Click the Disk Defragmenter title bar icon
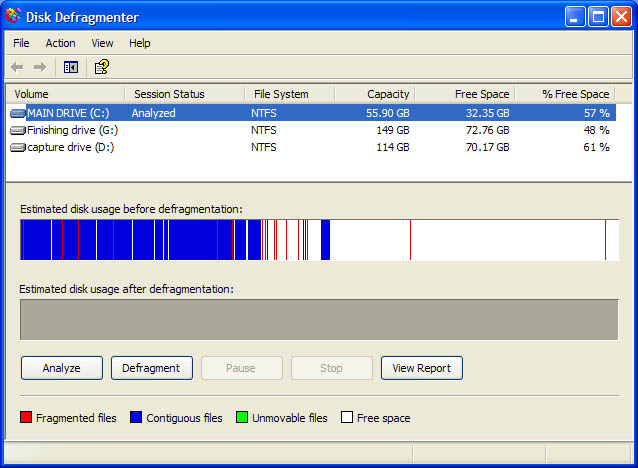 click(x=13, y=17)
